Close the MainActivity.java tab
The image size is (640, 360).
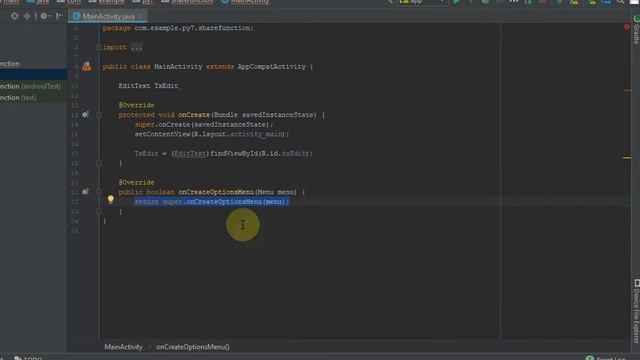click(141, 16)
